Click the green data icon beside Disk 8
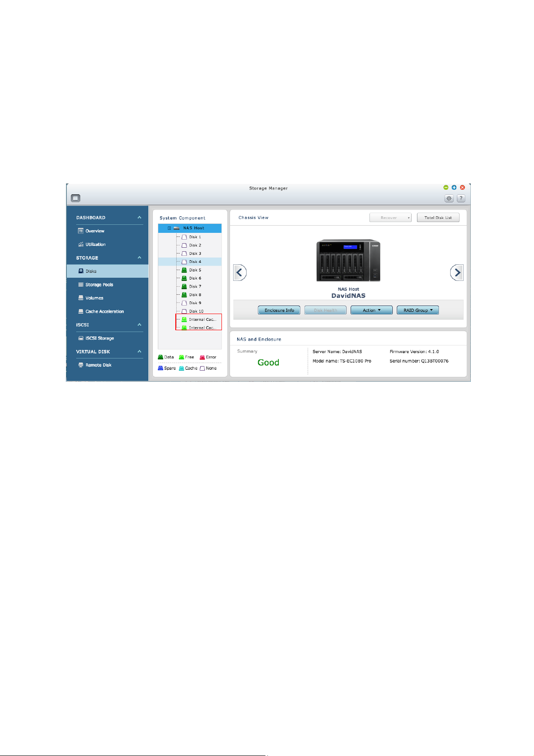Viewport: 534px width, 756px height. pos(184,295)
